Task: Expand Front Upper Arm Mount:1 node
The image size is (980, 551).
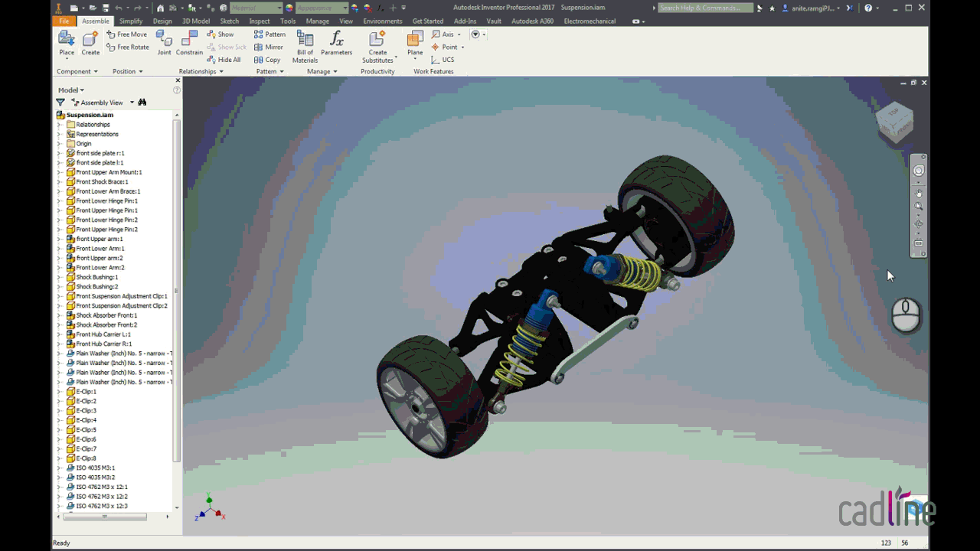Action: (x=60, y=172)
